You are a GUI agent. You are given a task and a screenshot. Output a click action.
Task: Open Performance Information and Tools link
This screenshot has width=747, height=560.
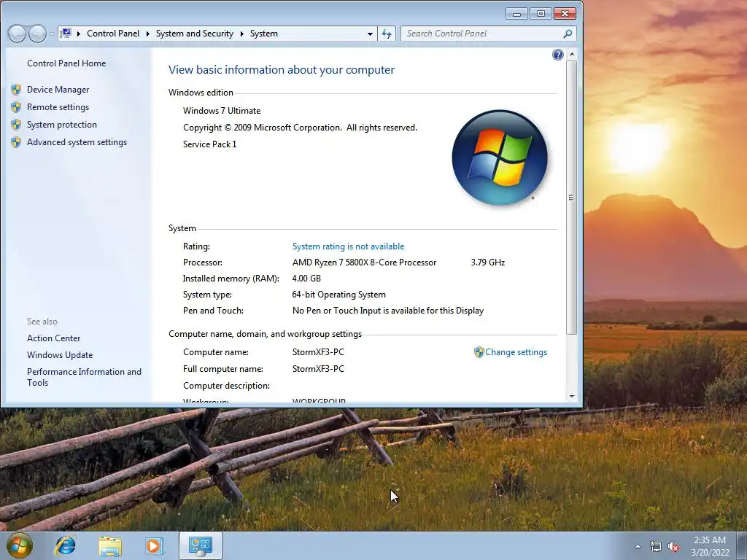84,377
